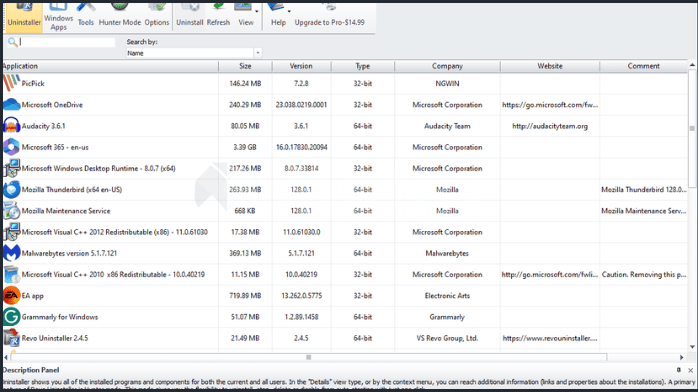Viewport: 698px width, 392px height.
Task: Click the Caution. Removing this comment cell
Action: [644, 275]
